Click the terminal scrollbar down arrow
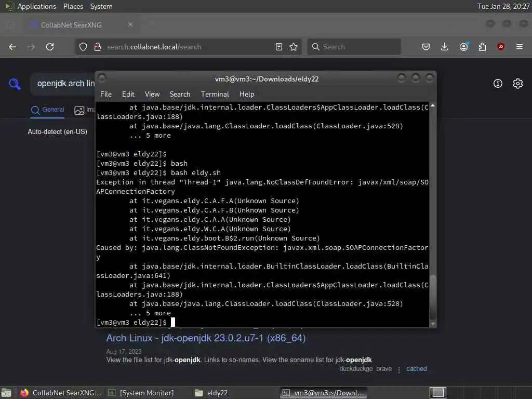The height and width of the screenshot is (399, 532). pyautogui.click(x=433, y=324)
